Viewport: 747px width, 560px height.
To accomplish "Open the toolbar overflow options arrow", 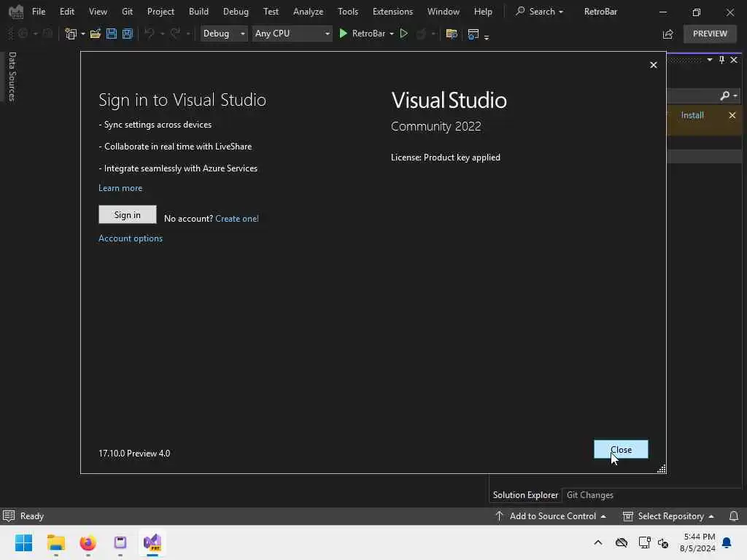I will (x=487, y=36).
